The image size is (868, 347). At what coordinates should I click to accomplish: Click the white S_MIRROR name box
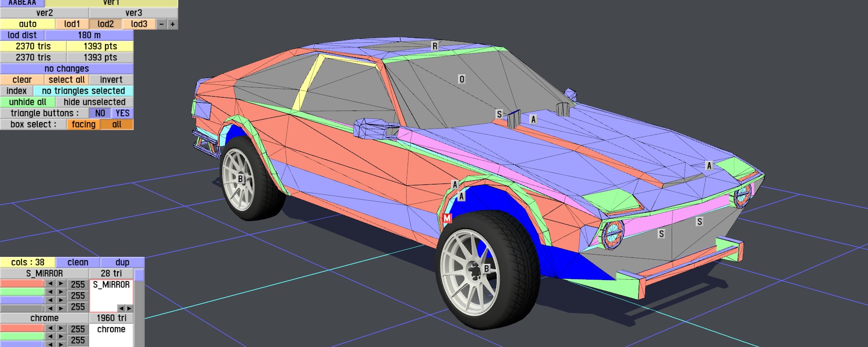pos(111,295)
